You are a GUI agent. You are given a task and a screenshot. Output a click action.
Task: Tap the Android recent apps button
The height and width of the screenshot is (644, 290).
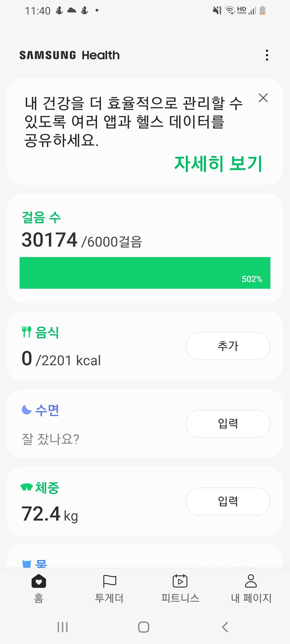point(63,627)
